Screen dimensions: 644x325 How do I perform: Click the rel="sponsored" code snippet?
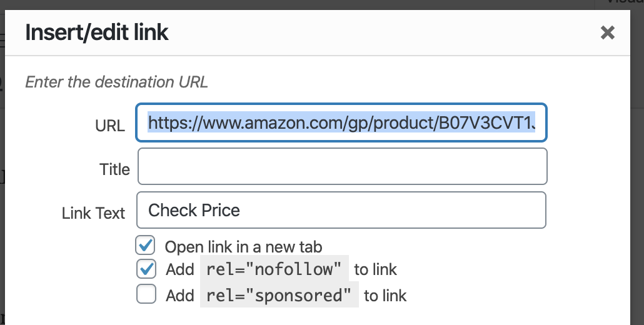pyautogui.click(x=279, y=295)
